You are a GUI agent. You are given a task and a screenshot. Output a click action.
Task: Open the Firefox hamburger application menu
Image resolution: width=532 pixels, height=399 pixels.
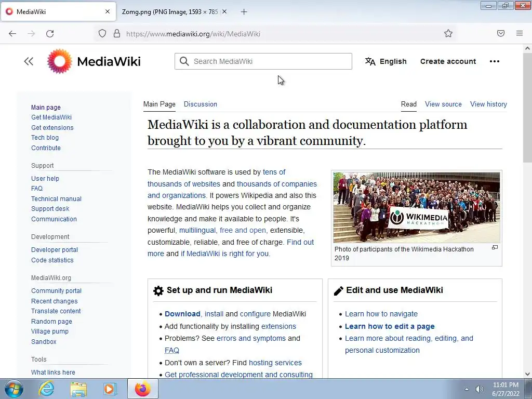point(520,33)
